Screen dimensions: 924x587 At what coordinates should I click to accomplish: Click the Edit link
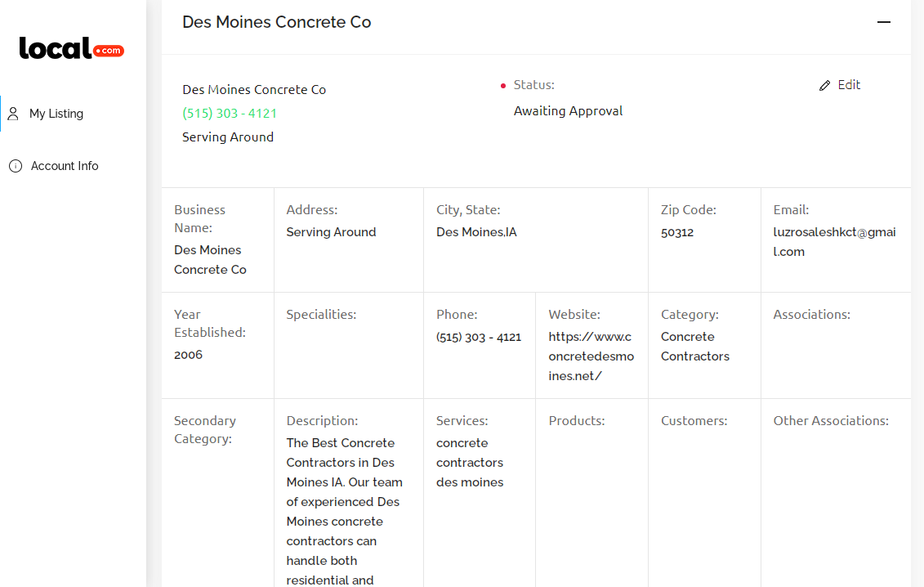(849, 85)
